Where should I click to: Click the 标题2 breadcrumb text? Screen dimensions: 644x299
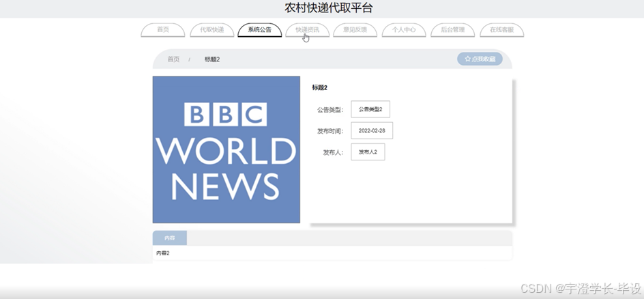212,59
